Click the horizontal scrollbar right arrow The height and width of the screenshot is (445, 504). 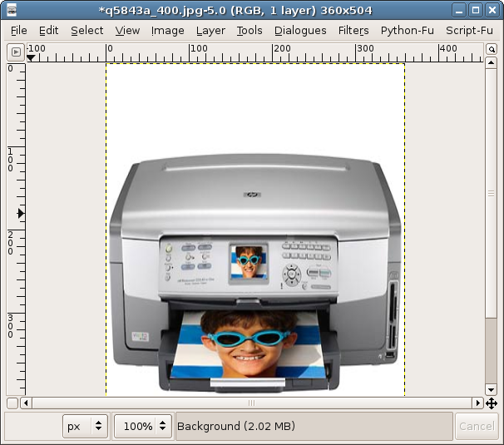click(477, 403)
